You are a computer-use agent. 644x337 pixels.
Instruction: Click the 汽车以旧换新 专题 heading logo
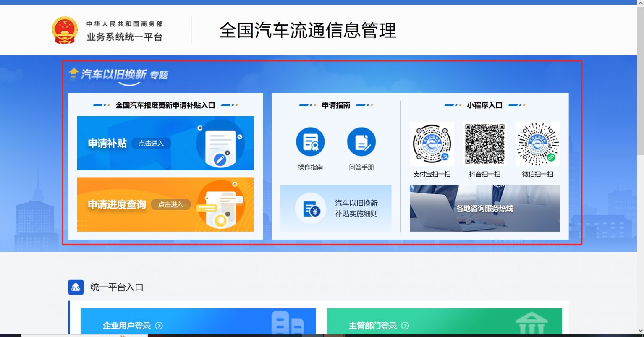click(118, 75)
